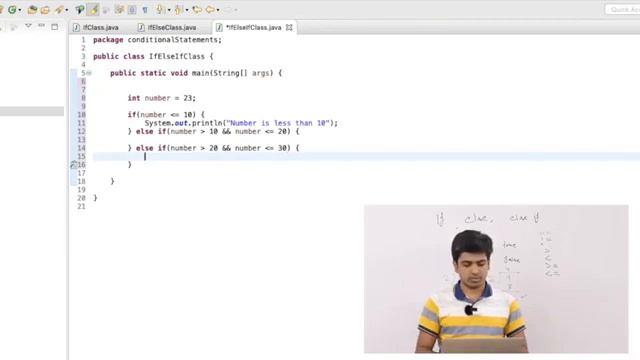Expand the Search flashlight dropdown arrow
The width and height of the screenshot is (640, 360).
(67, 10)
